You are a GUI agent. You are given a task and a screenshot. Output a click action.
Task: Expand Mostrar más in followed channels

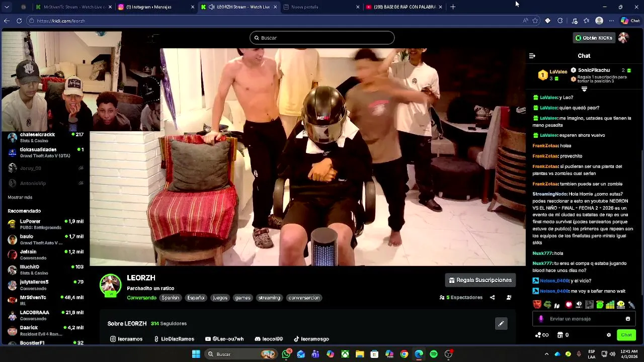coord(20,197)
